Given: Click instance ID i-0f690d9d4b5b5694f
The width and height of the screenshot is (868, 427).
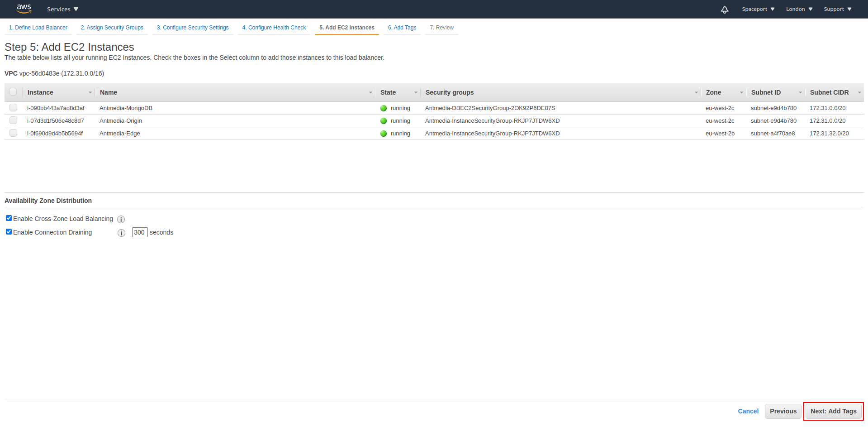Looking at the screenshot, I should tap(55, 134).
